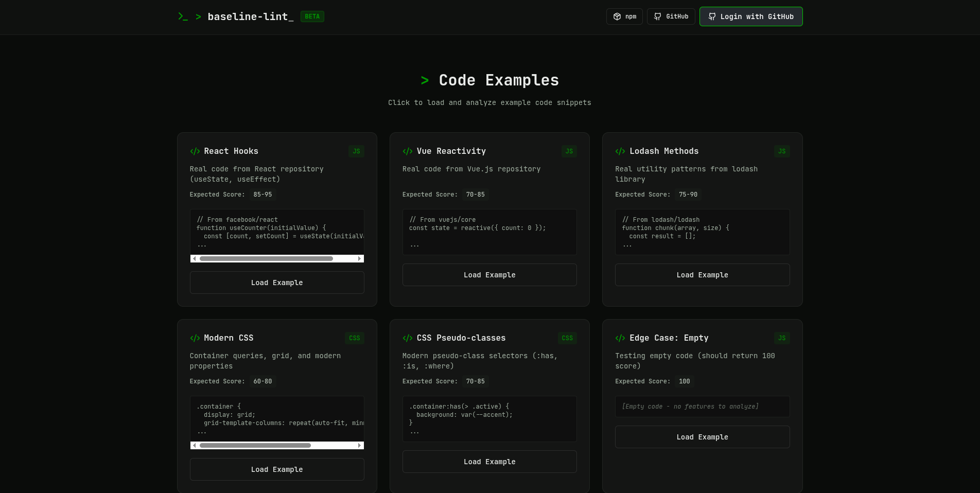Image resolution: width=980 pixels, height=493 pixels.
Task: Load the Vue Reactivity example
Action: pos(489,275)
